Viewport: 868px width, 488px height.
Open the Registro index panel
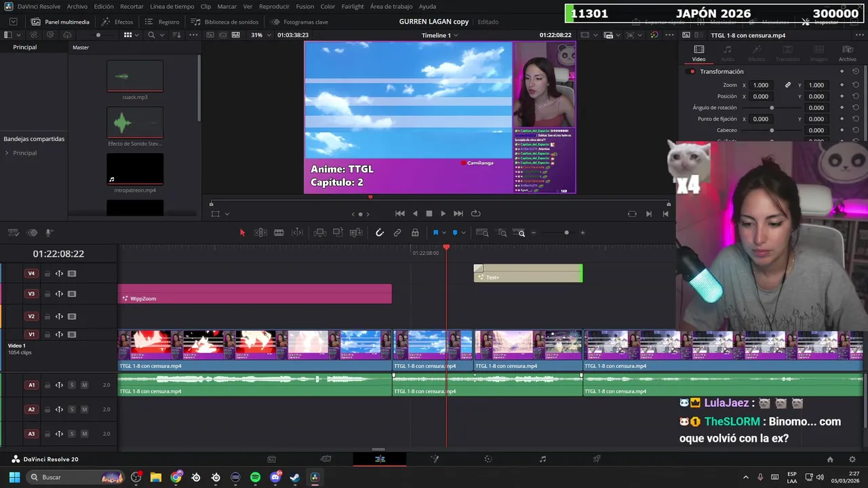pos(162,22)
